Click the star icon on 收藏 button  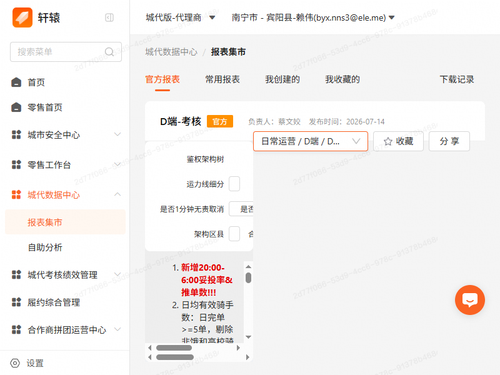(388, 141)
